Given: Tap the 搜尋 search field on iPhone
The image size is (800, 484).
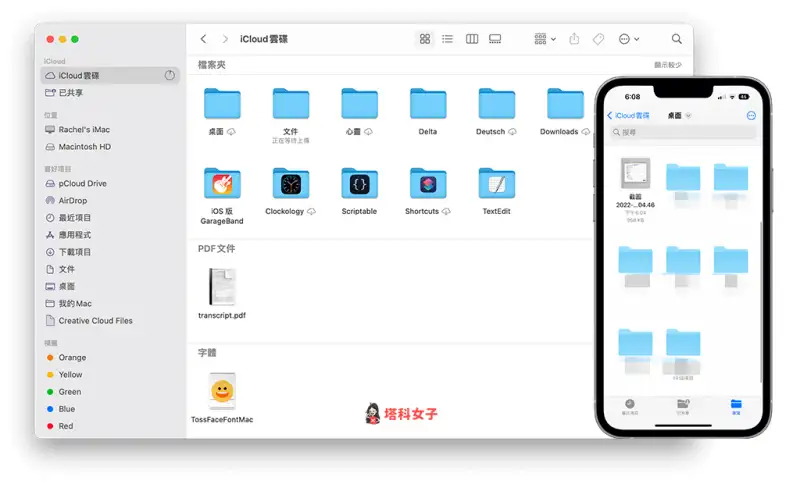Looking at the screenshot, I should tap(683, 132).
